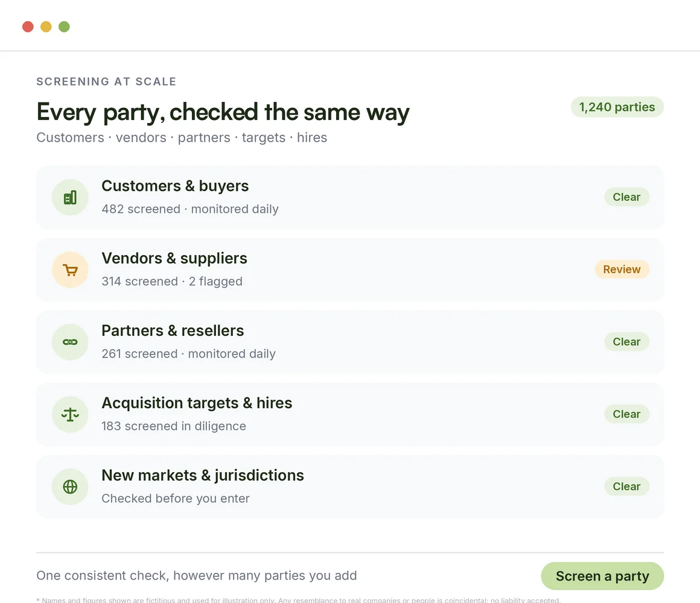Click the Screen a party button

click(x=602, y=576)
